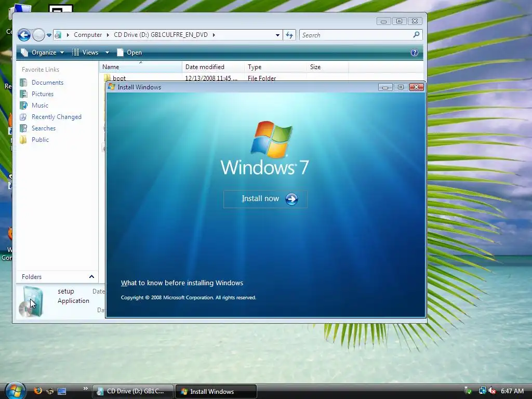Open Public favorite link

pos(40,140)
